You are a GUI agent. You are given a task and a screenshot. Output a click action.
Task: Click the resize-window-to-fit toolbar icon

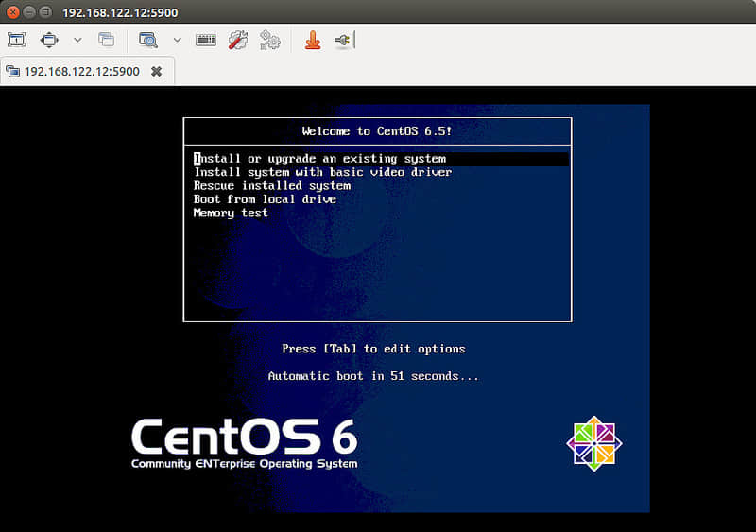coord(16,40)
